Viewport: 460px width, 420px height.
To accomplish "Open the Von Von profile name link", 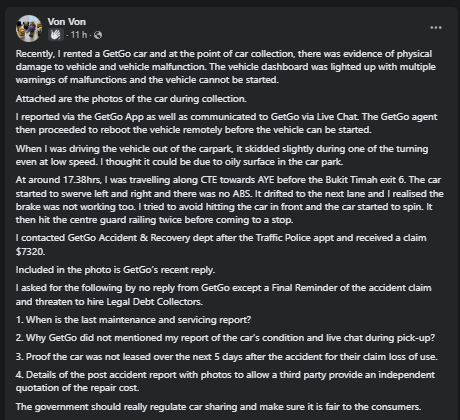I will [x=67, y=22].
